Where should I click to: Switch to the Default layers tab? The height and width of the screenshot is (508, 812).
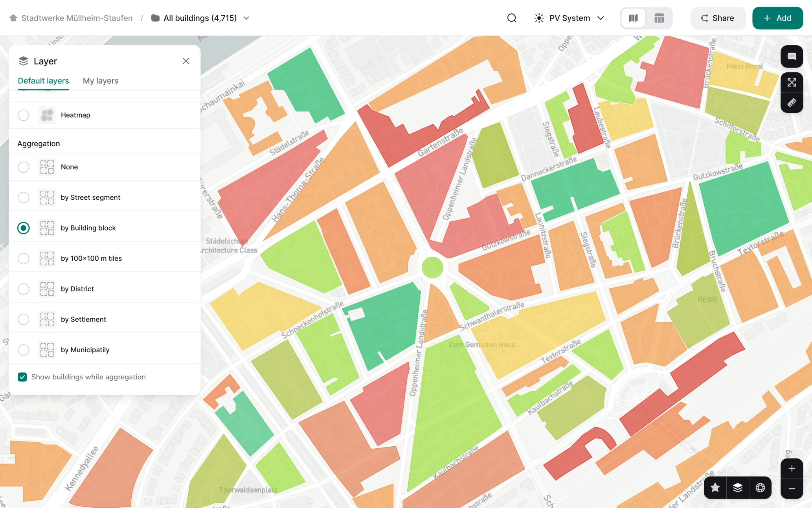click(43, 81)
